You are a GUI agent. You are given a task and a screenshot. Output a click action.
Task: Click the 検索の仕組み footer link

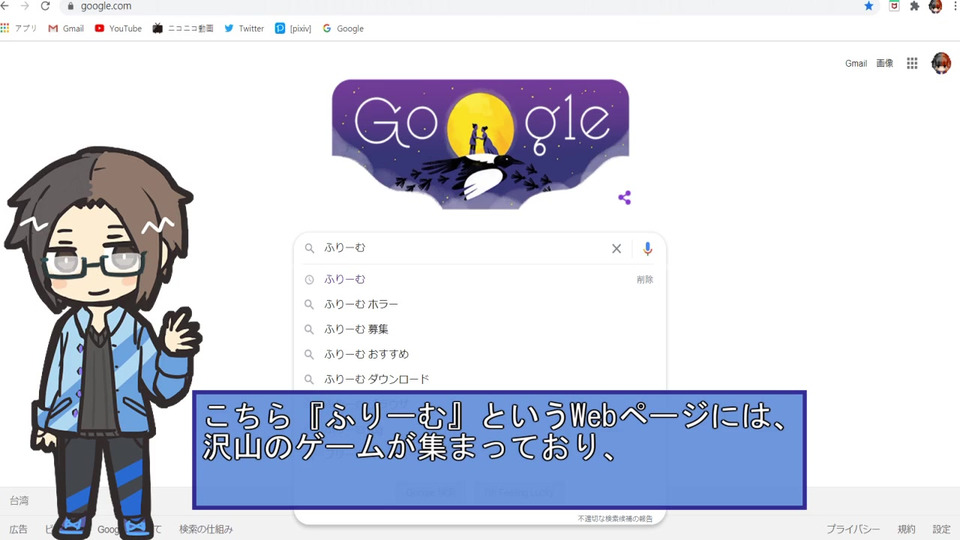206,529
